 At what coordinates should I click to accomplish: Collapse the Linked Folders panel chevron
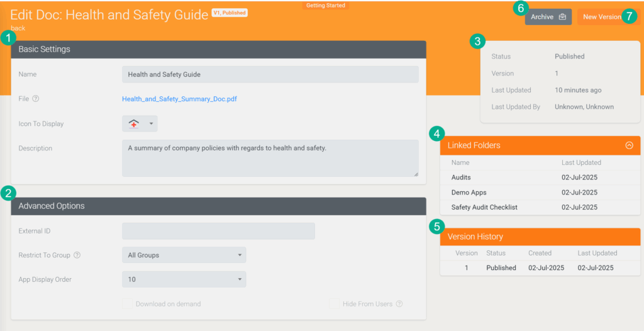click(x=629, y=145)
